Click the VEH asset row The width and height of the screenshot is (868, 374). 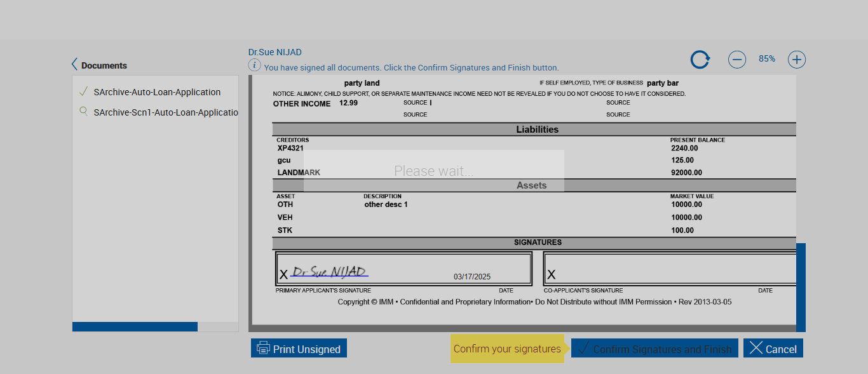[285, 217]
